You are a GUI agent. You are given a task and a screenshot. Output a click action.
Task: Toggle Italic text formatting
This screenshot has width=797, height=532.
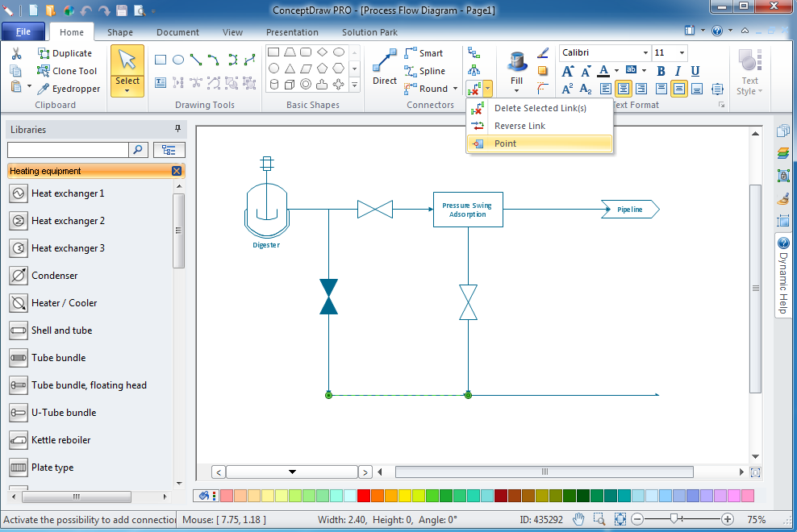678,72
